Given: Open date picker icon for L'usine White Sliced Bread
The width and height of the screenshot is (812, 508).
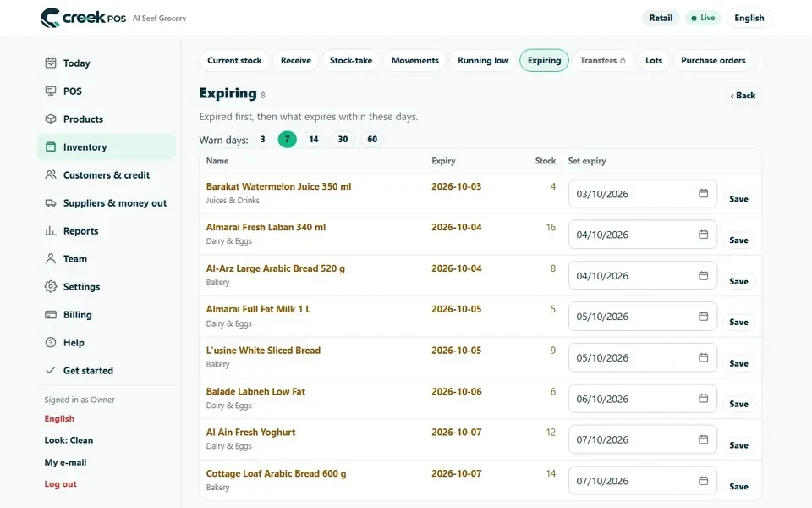Looking at the screenshot, I should pyautogui.click(x=703, y=357).
